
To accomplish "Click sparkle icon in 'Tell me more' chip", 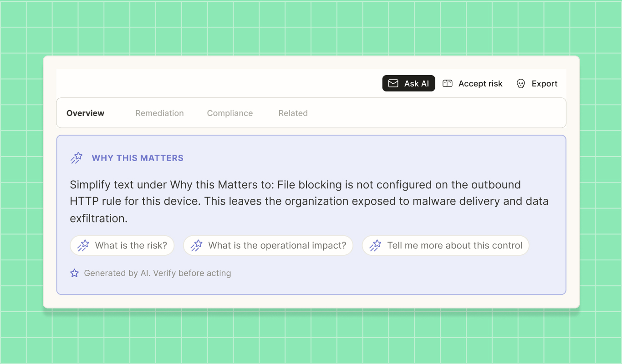I will coord(375,246).
